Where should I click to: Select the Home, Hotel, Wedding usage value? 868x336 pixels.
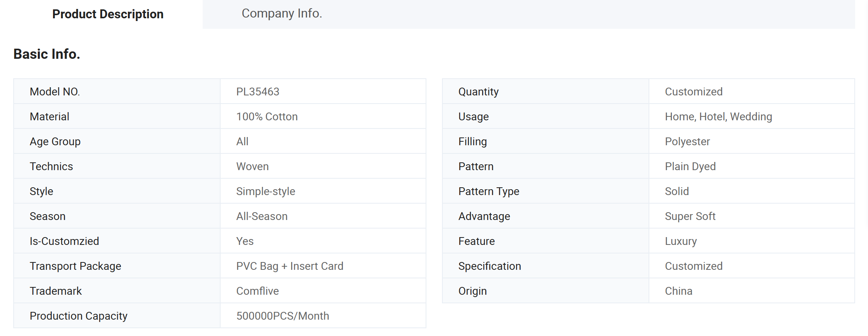pyautogui.click(x=718, y=116)
